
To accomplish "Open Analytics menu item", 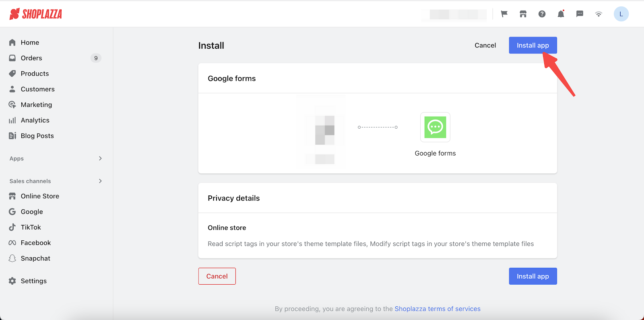I will 35,120.
